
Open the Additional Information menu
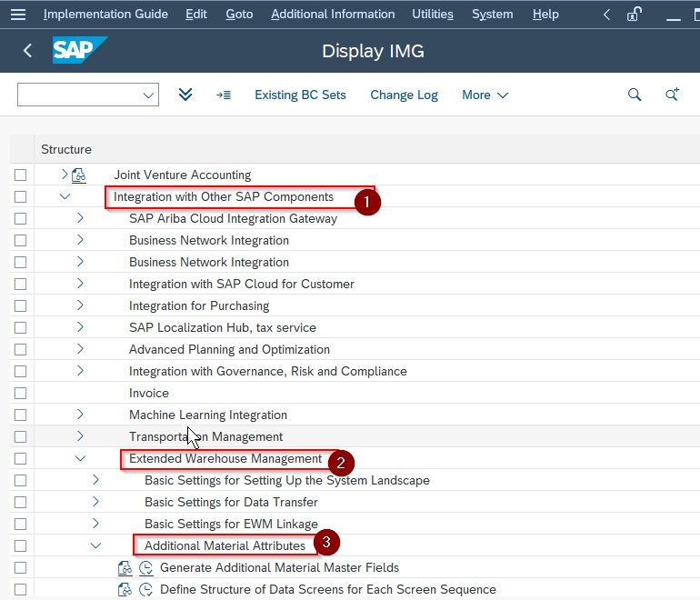[333, 15]
